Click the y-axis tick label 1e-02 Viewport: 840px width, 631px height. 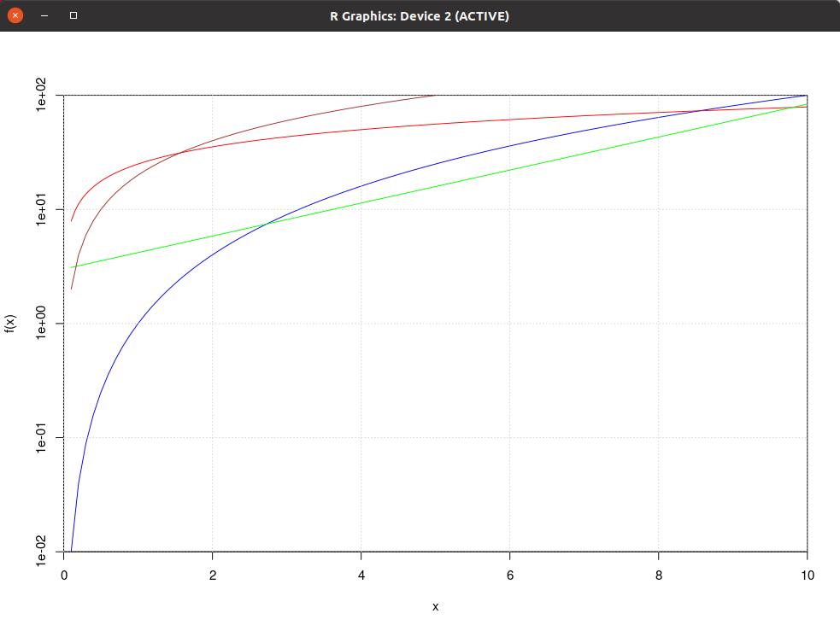tap(41, 552)
